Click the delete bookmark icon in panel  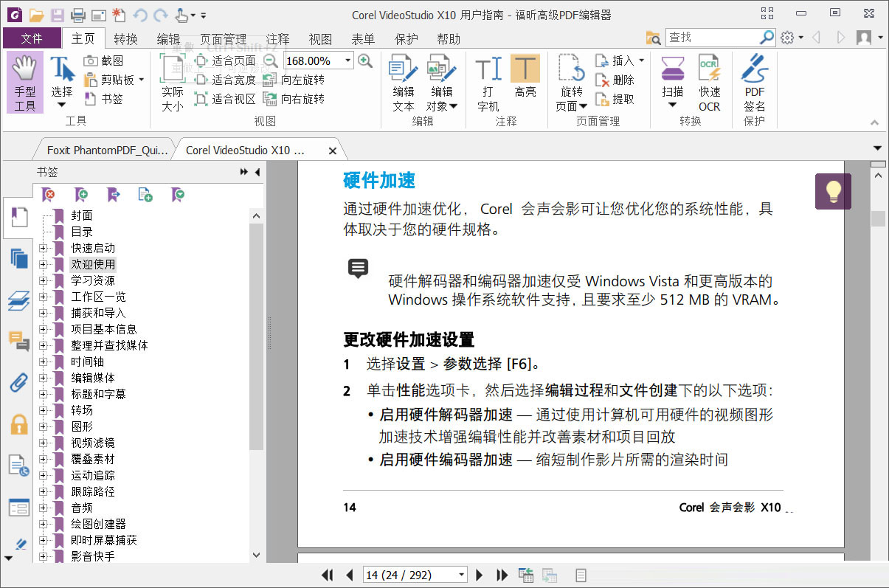tap(49, 195)
